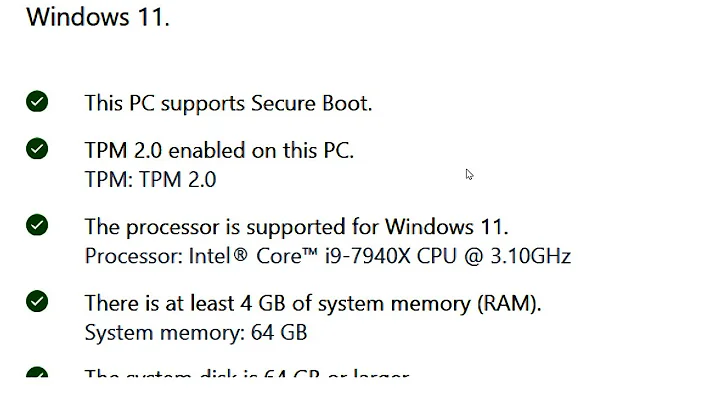Click 'This PC supports Secure Boot' text

[x=228, y=104]
